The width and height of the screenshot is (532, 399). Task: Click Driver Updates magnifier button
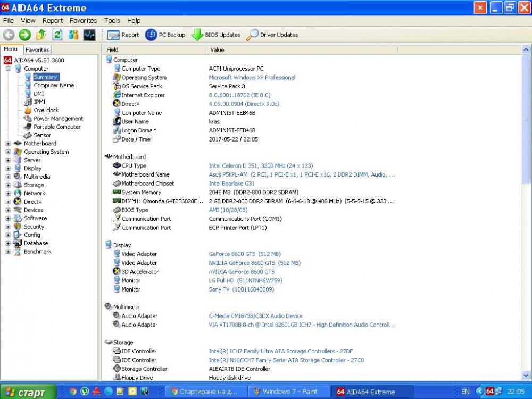coord(272,35)
